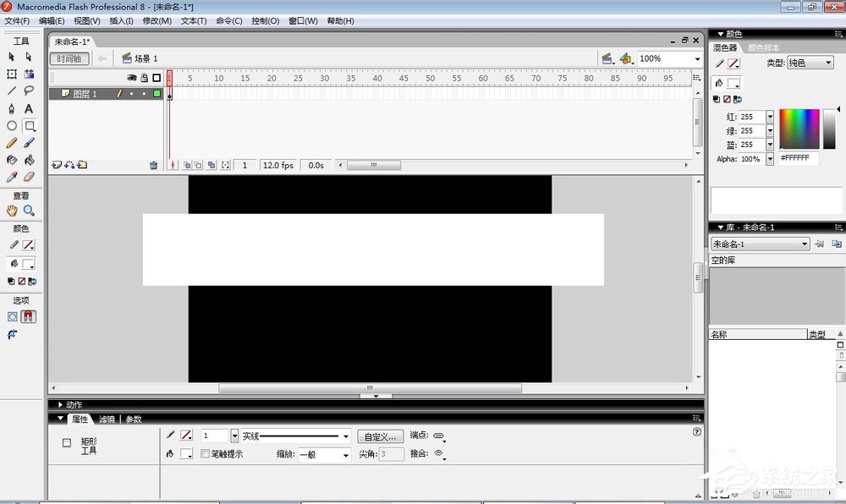846x504 pixels.
Task: Choose the Pencil tool
Action: pos(12,143)
